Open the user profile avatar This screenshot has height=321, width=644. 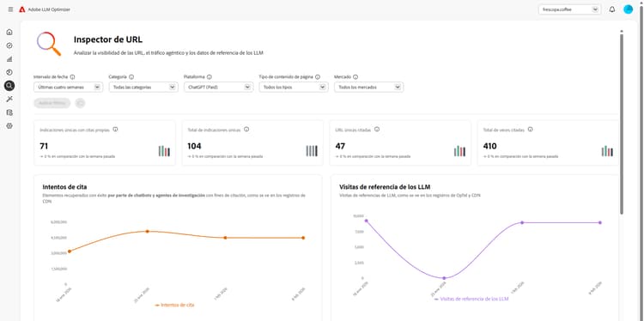click(628, 9)
